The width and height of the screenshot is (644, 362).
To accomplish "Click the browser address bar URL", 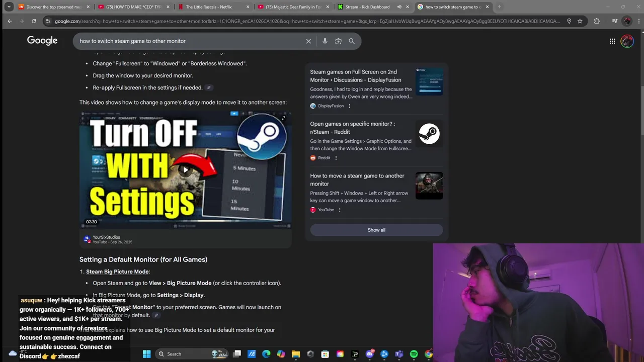I will 307,21.
